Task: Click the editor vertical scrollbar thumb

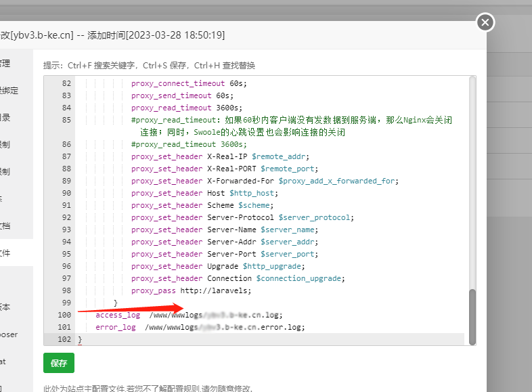Action: coord(472,317)
